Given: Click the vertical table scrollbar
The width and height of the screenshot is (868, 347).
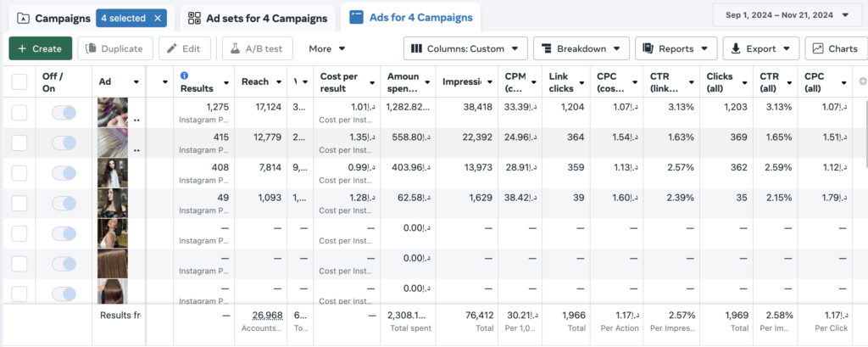Looking at the screenshot, I should (865, 133).
